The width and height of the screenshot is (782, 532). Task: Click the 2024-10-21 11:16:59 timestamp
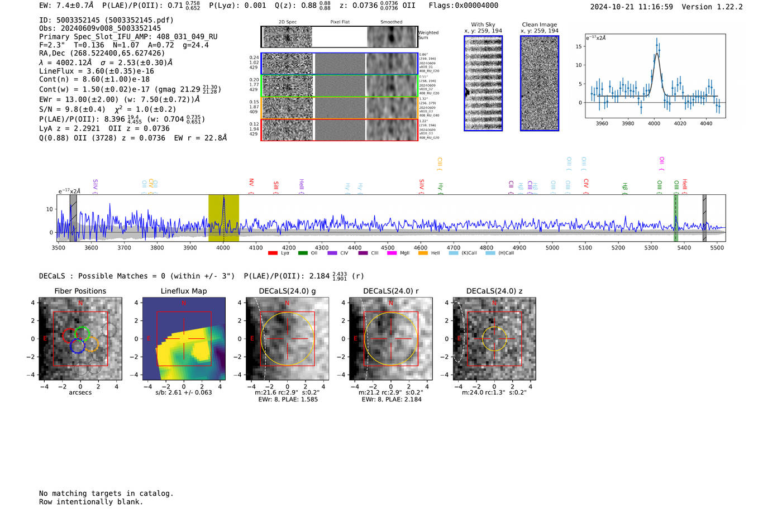click(632, 7)
